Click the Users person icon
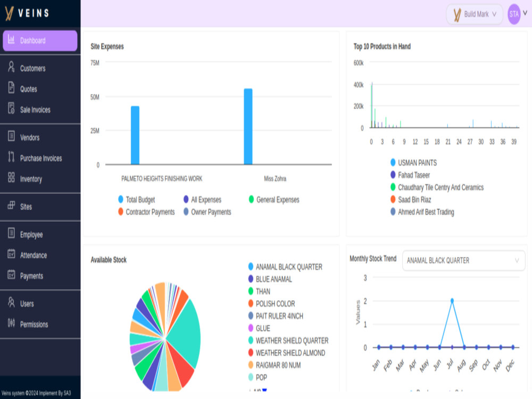This screenshot has width=532, height=399. coord(11,302)
